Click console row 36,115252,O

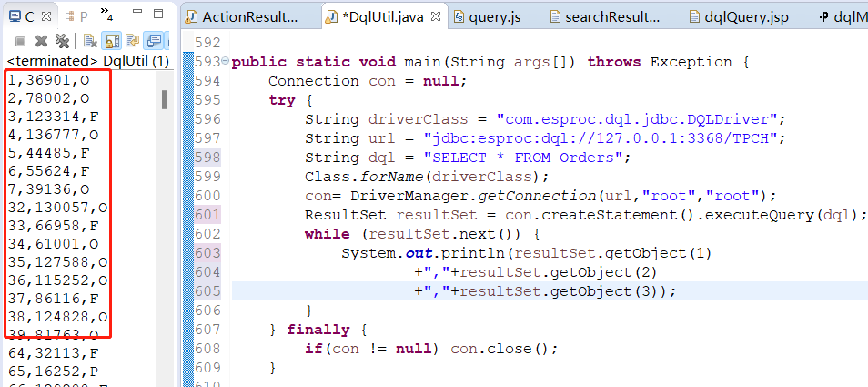[57, 280]
